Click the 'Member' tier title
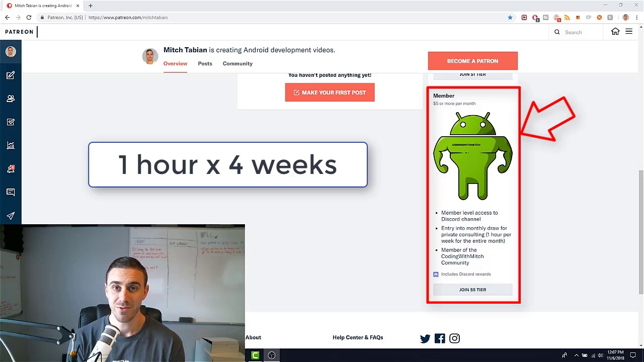 click(444, 96)
